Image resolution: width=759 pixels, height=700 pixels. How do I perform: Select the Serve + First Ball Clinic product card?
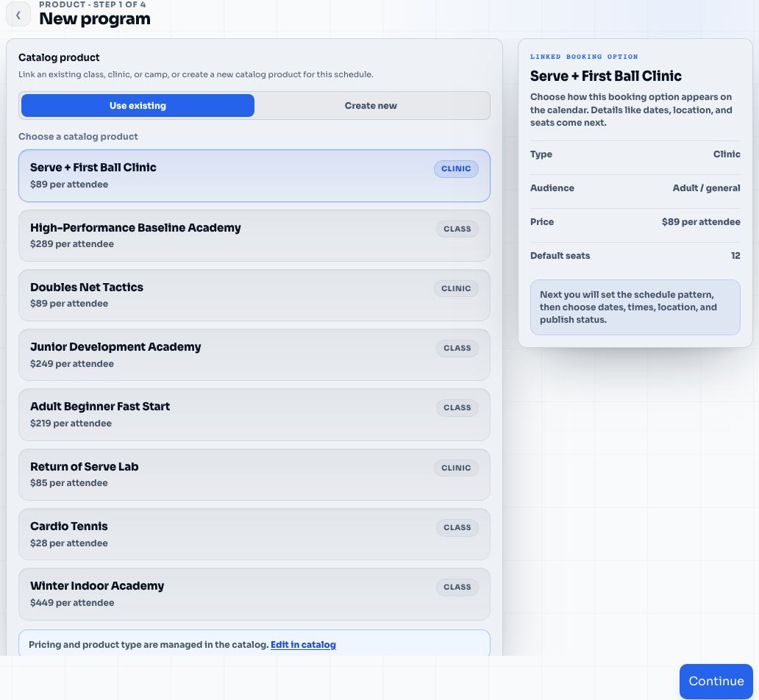254,176
